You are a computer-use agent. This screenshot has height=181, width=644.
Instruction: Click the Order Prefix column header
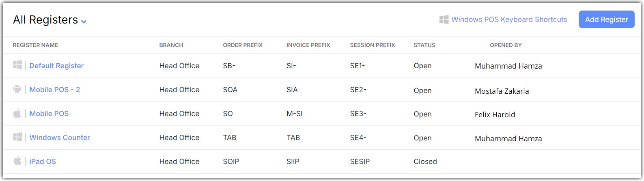tap(243, 45)
